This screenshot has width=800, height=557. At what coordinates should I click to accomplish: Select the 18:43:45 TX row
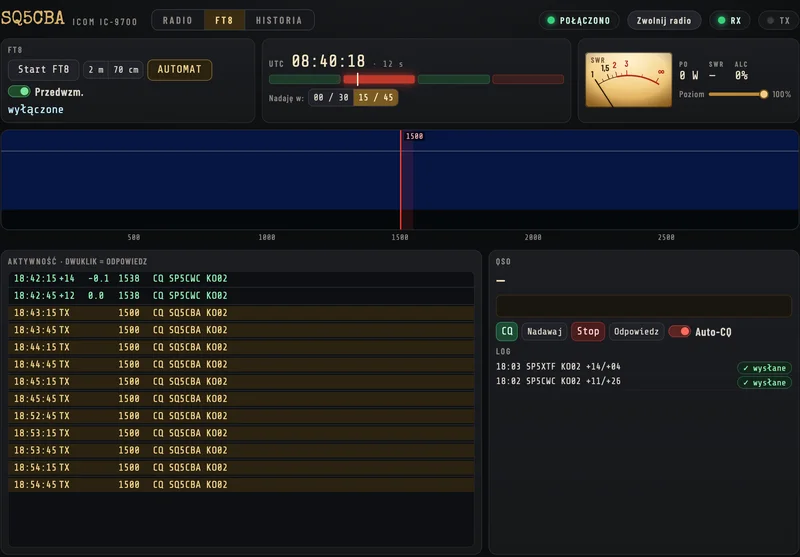(241, 330)
